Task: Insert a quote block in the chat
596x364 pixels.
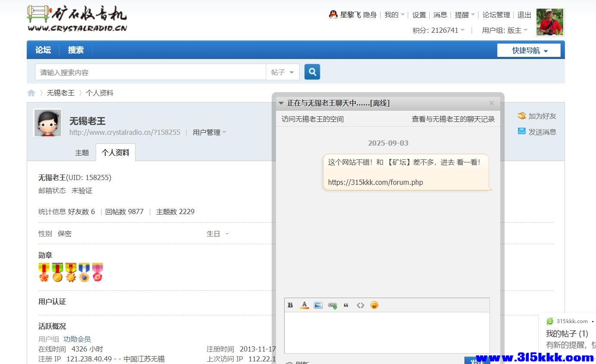Action: click(346, 305)
